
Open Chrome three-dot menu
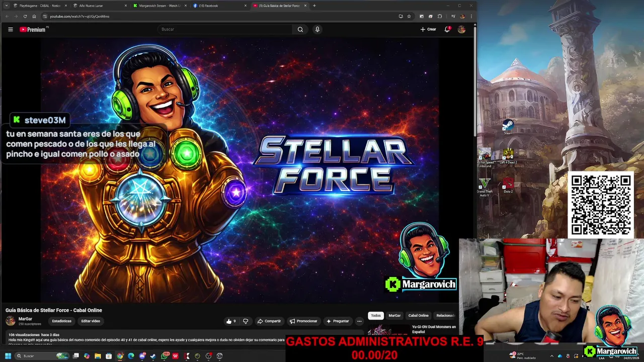click(x=471, y=16)
